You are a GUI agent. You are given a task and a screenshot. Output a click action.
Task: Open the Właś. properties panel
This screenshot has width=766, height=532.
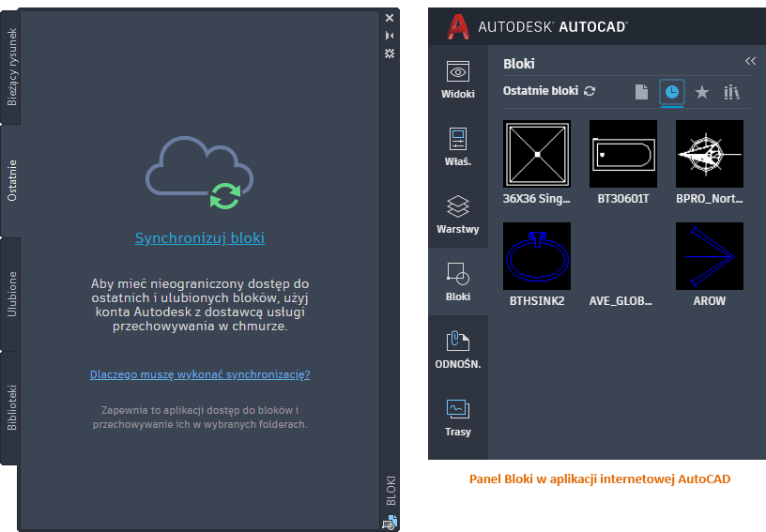tap(458, 146)
